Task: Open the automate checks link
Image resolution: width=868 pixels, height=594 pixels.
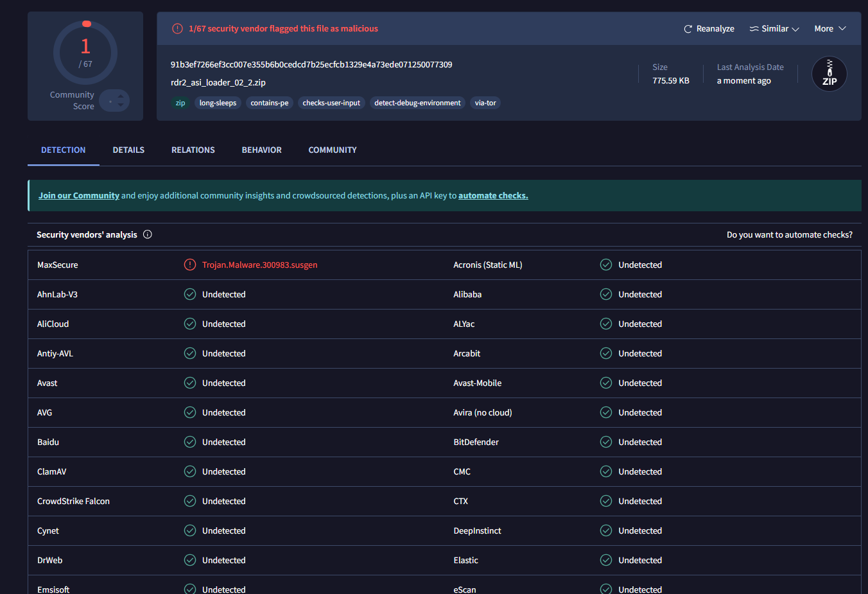Action: click(x=492, y=195)
